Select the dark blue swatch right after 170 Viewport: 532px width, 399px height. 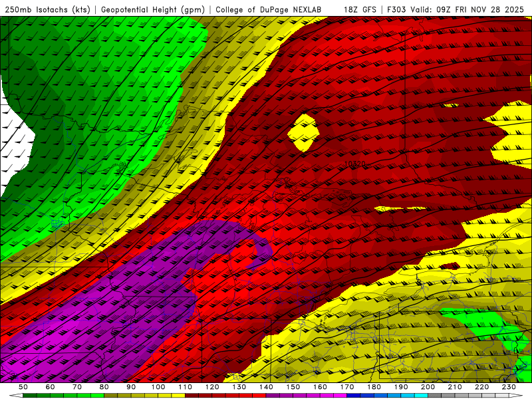tap(354, 396)
